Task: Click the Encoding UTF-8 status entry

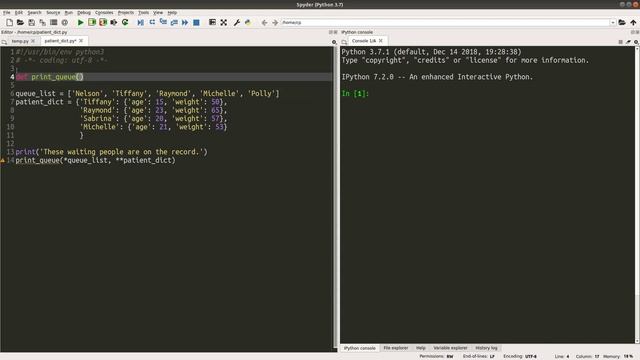Action: (520, 357)
